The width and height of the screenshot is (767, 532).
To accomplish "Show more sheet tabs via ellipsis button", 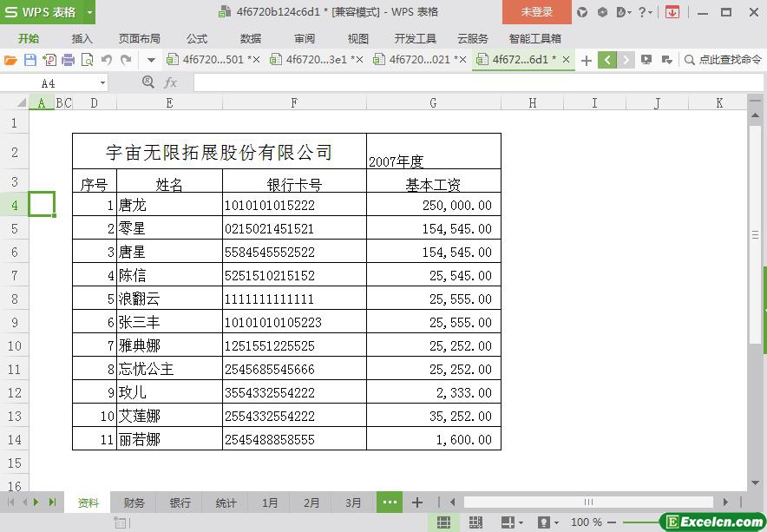I will [390, 502].
